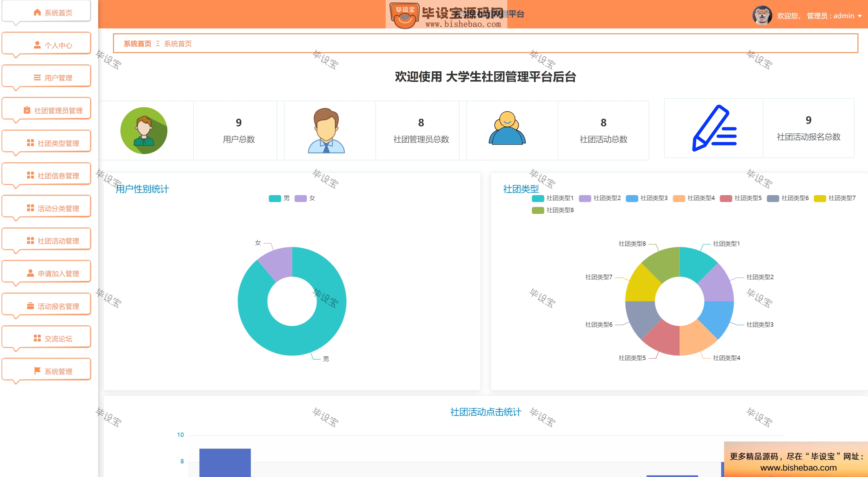Click the green user avatar icon for 用户总数
The image size is (868, 477).
pyautogui.click(x=144, y=131)
